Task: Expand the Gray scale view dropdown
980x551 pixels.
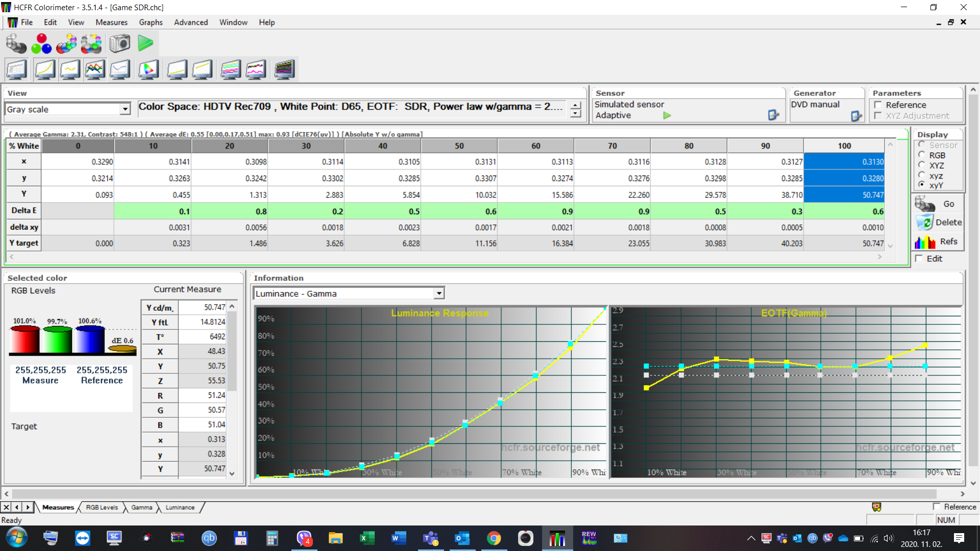Action: pyautogui.click(x=125, y=109)
